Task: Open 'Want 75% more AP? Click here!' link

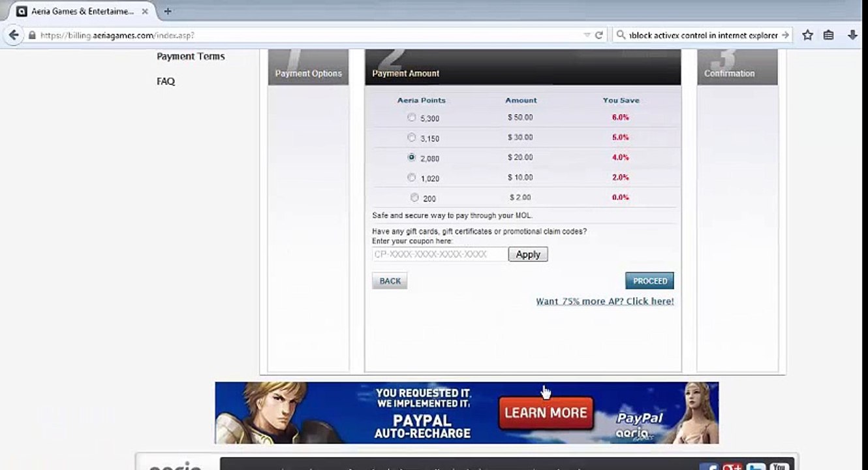Action: (x=605, y=301)
